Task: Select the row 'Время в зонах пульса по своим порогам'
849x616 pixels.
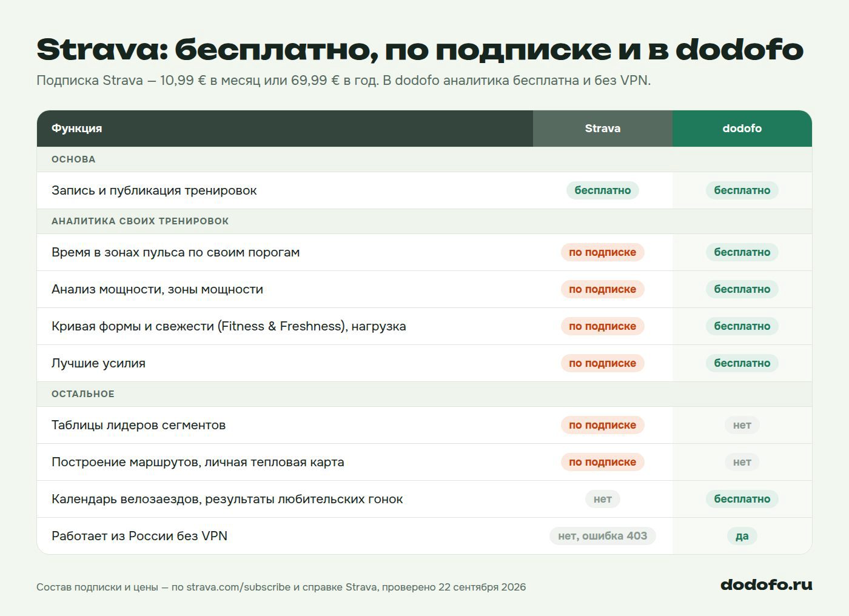Action: coord(424,252)
